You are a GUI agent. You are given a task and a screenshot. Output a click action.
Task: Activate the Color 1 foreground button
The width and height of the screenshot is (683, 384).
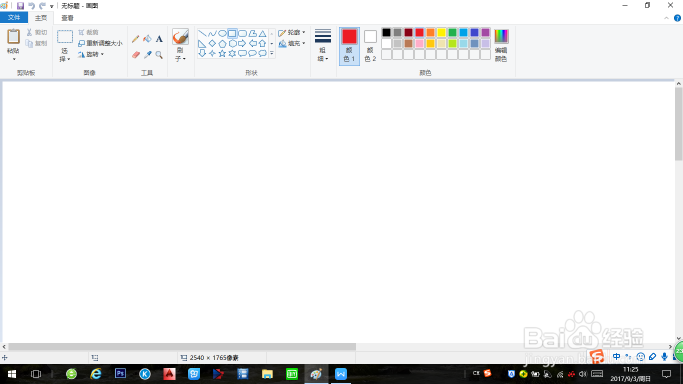(349, 46)
